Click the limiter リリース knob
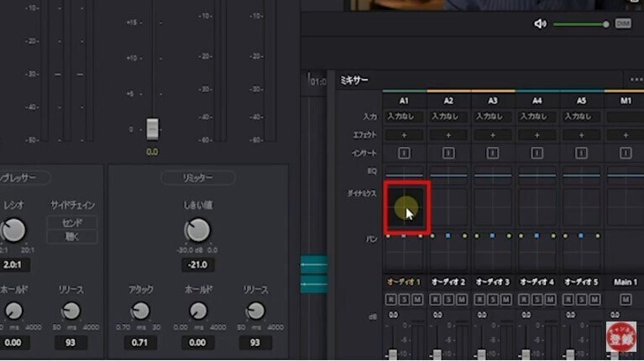Image resolution: width=644 pixels, height=361 pixels. (x=255, y=311)
